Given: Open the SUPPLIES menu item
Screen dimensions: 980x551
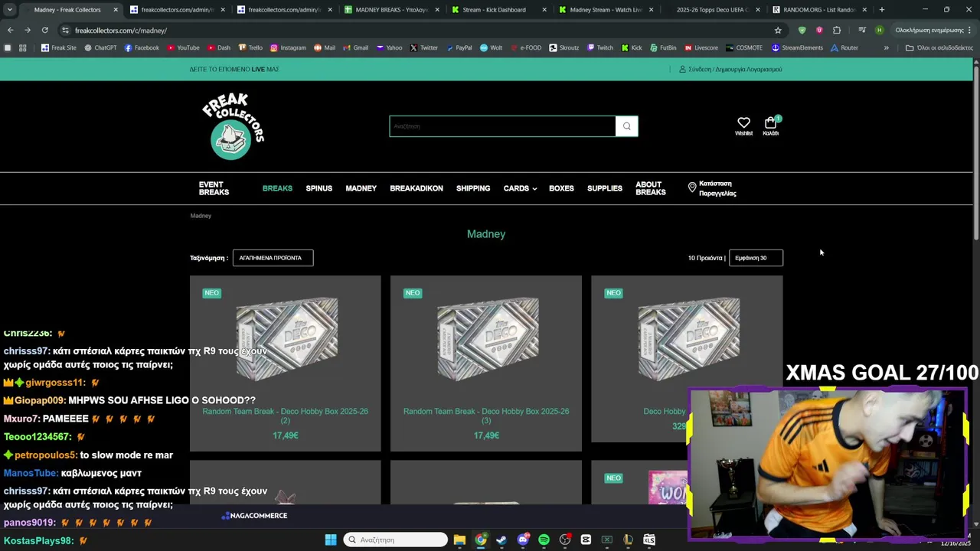Looking at the screenshot, I should (605, 188).
